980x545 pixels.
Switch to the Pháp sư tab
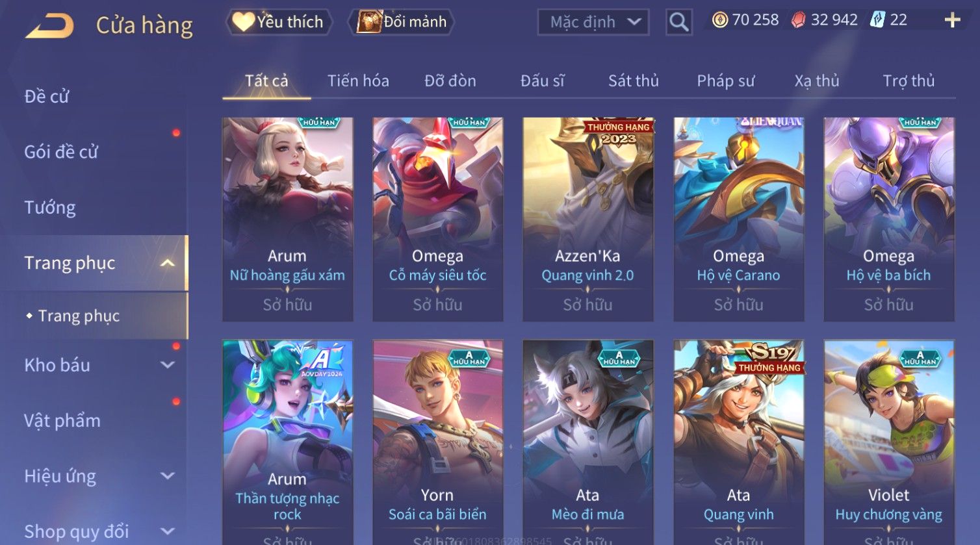[726, 81]
